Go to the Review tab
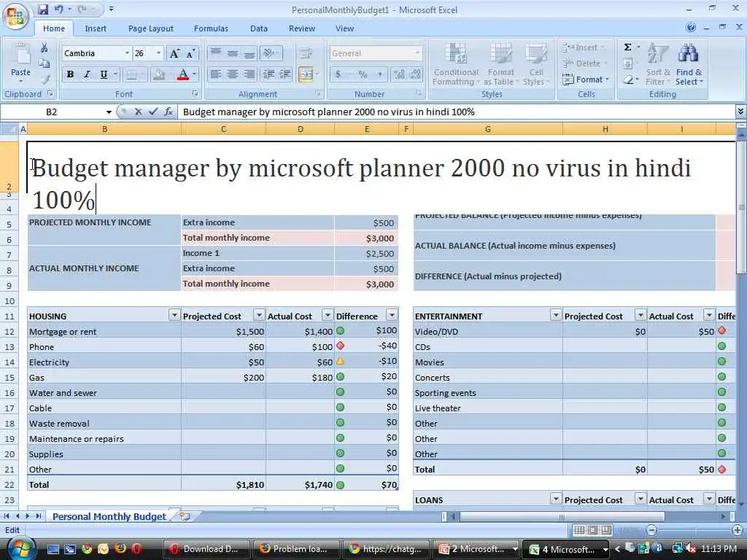747x560 pixels. 301,28
